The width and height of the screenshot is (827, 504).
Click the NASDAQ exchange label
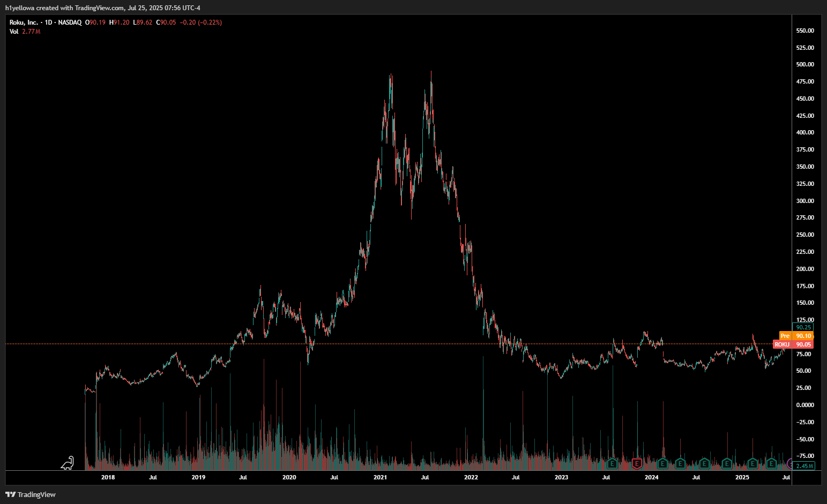click(x=70, y=22)
